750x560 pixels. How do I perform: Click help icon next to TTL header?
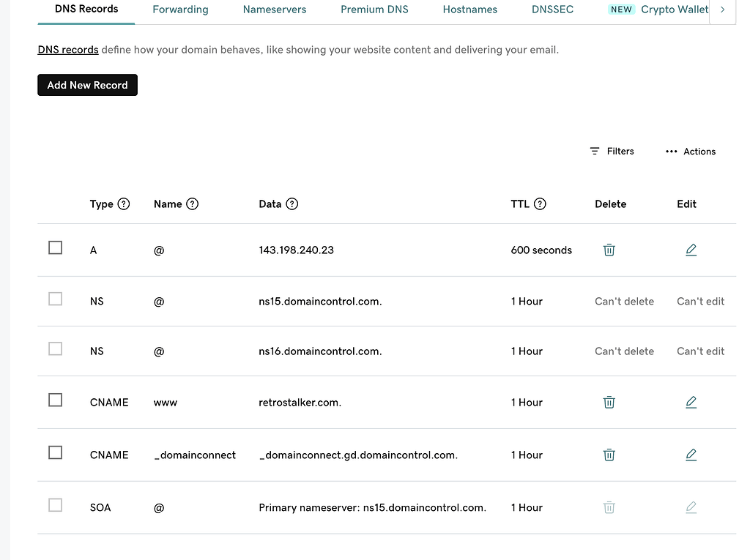[x=540, y=204]
